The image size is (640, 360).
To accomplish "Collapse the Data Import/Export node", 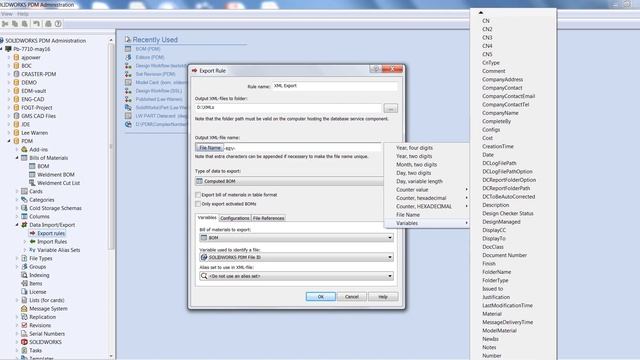I will click(x=17, y=225).
